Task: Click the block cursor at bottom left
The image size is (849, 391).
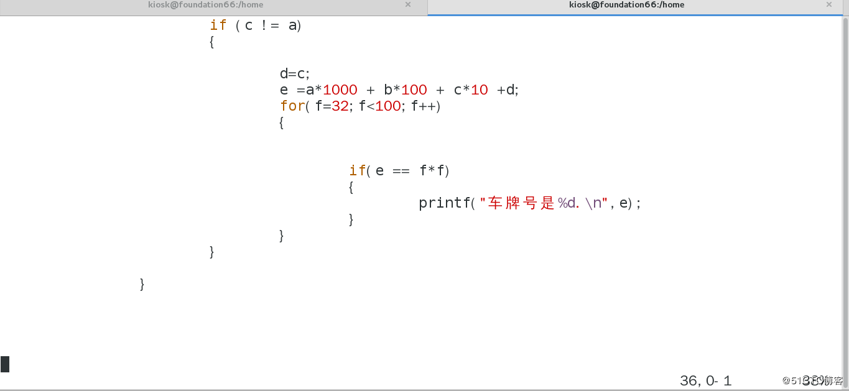Action: point(5,364)
